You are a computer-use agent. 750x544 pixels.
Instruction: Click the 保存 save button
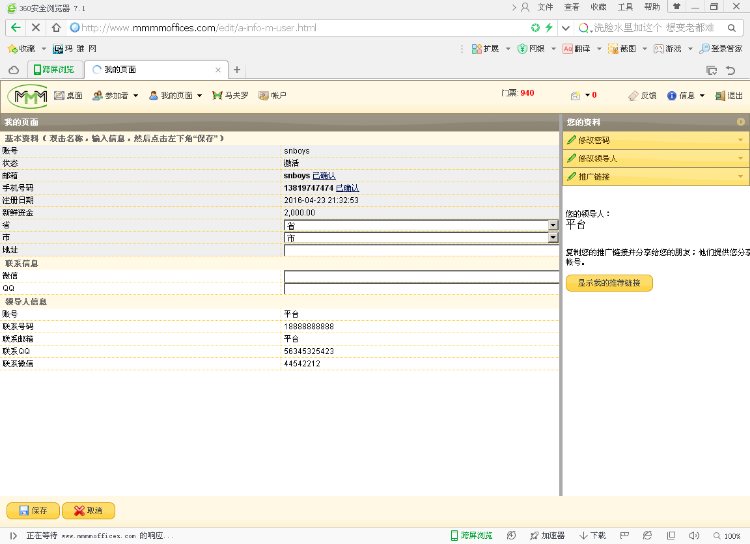coord(33,511)
